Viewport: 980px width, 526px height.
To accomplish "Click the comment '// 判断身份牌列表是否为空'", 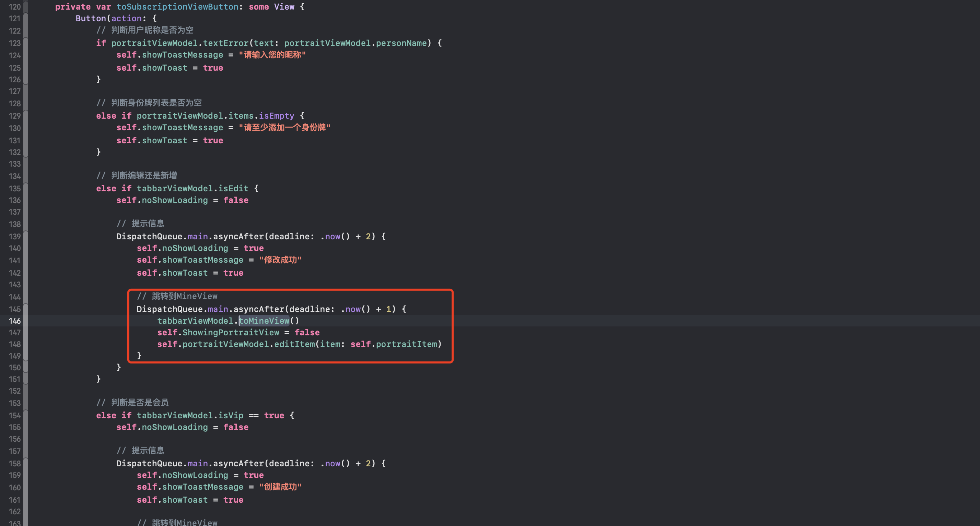I will [x=149, y=103].
